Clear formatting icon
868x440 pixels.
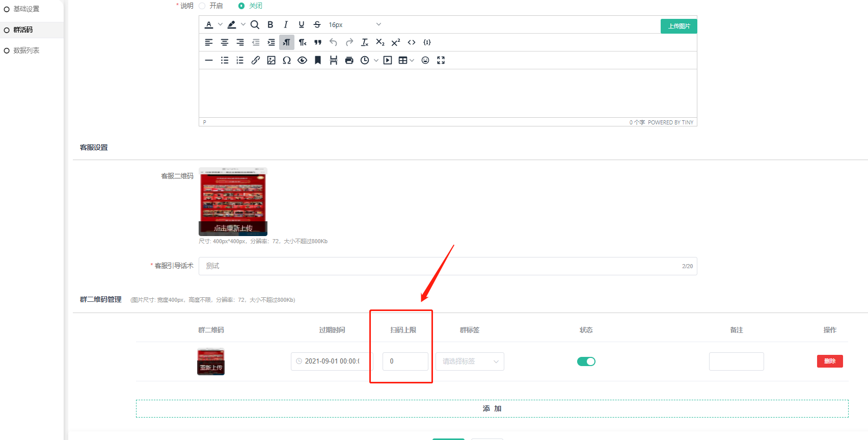click(365, 42)
